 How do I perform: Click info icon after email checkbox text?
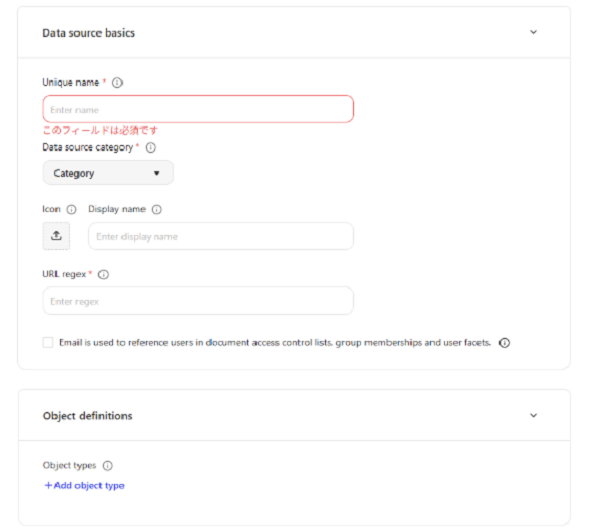[504, 342]
